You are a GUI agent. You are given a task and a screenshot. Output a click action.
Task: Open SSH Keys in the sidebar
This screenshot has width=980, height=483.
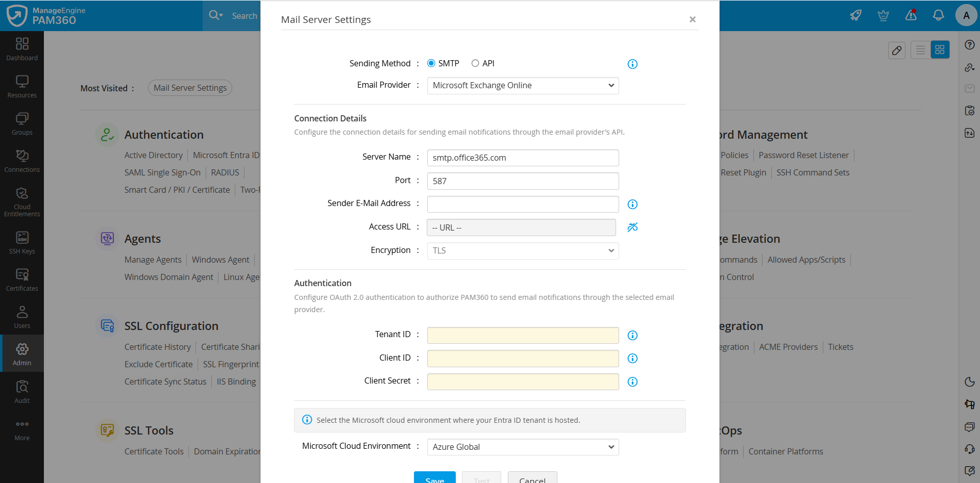[22, 243]
